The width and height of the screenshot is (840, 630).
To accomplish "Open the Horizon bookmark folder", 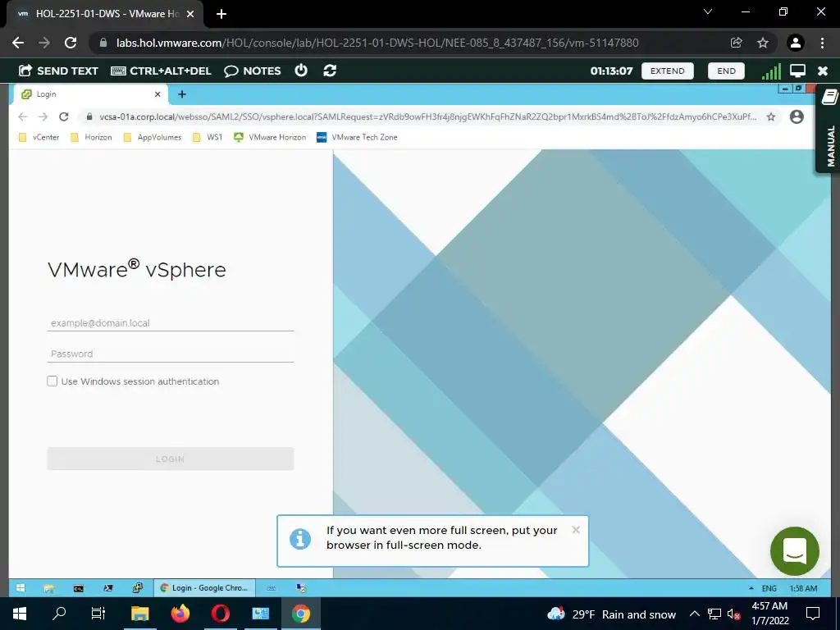I will (x=92, y=137).
